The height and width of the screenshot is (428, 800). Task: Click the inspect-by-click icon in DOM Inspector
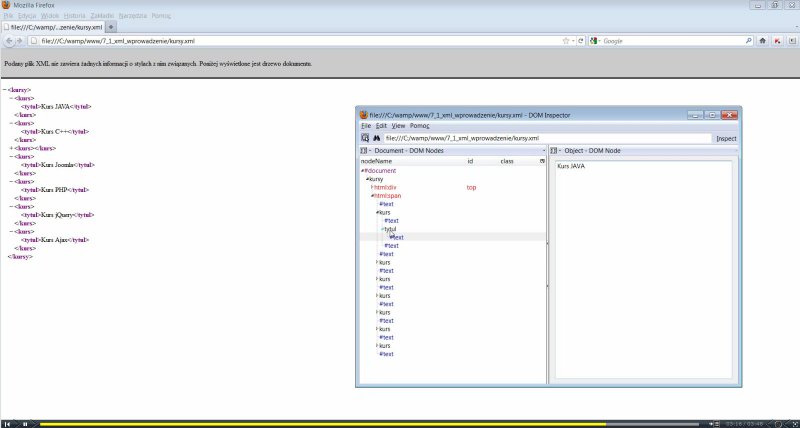click(365, 137)
